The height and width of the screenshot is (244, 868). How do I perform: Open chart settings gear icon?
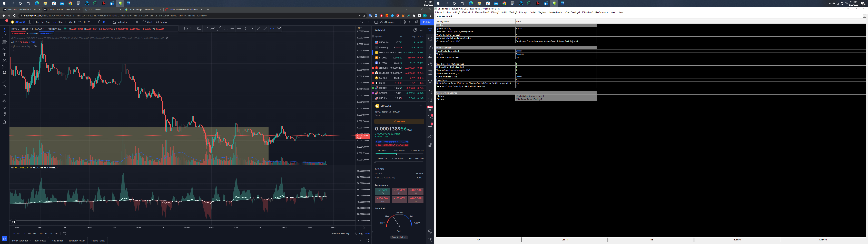(404, 22)
